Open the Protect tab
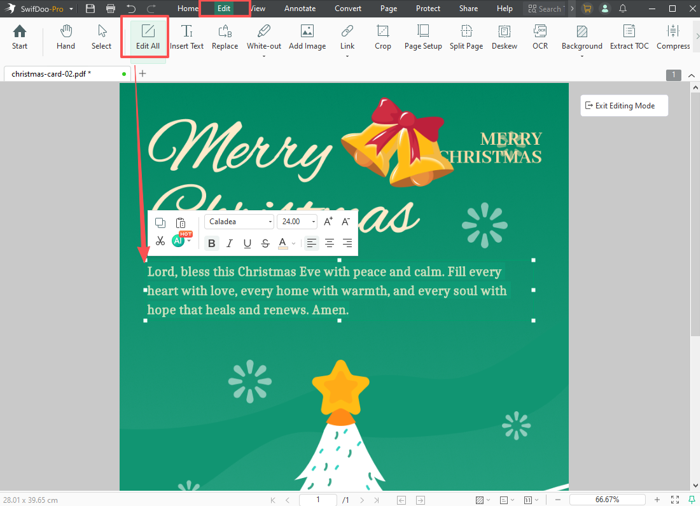This screenshot has width=700, height=506. pos(428,8)
